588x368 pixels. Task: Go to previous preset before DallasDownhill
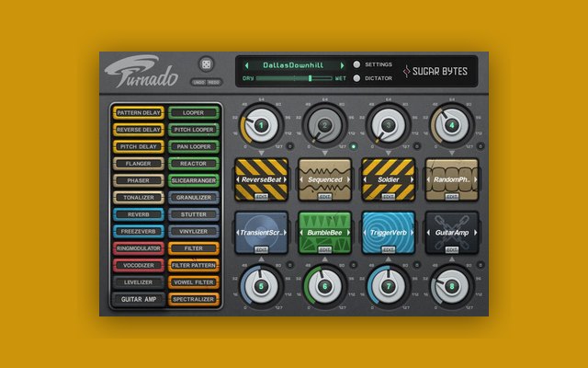click(247, 65)
